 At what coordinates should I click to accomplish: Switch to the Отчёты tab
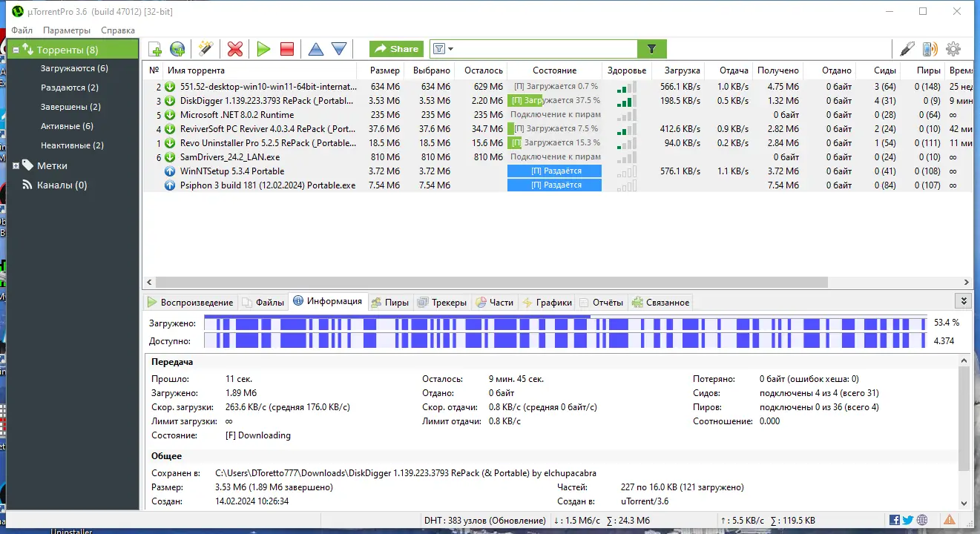point(601,302)
